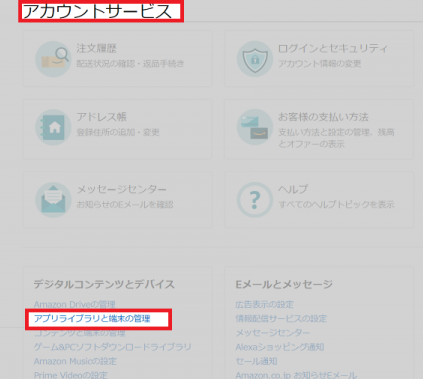Open アプリライブラリと端末の管理 link
This screenshot has height=379, width=423.
[x=92, y=319]
